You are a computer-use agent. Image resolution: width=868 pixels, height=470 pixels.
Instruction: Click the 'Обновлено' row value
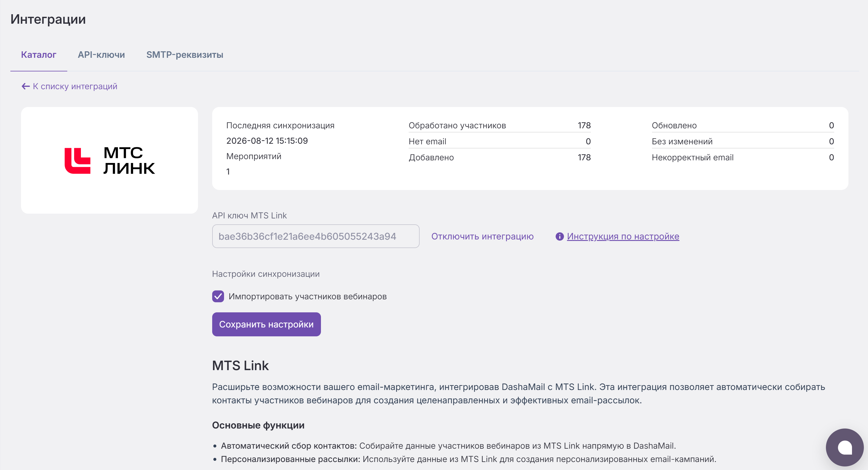click(x=832, y=125)
